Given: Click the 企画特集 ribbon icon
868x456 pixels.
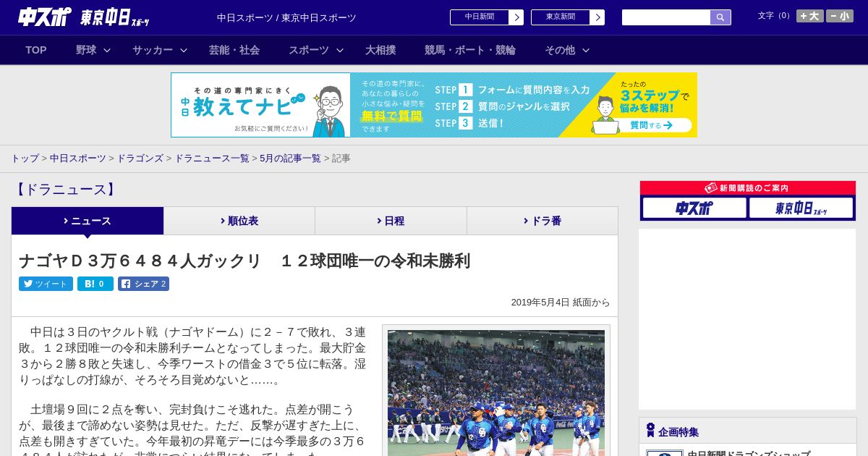Looking at the screenshot, I should point(650,431).
